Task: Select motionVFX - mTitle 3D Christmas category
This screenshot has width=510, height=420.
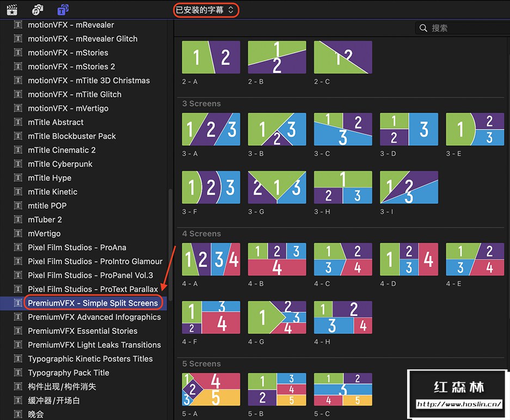Action: point(89,81)
